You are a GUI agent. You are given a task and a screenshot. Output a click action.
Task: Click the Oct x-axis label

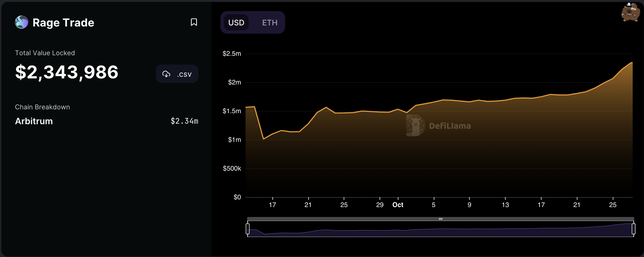(398, 205)
